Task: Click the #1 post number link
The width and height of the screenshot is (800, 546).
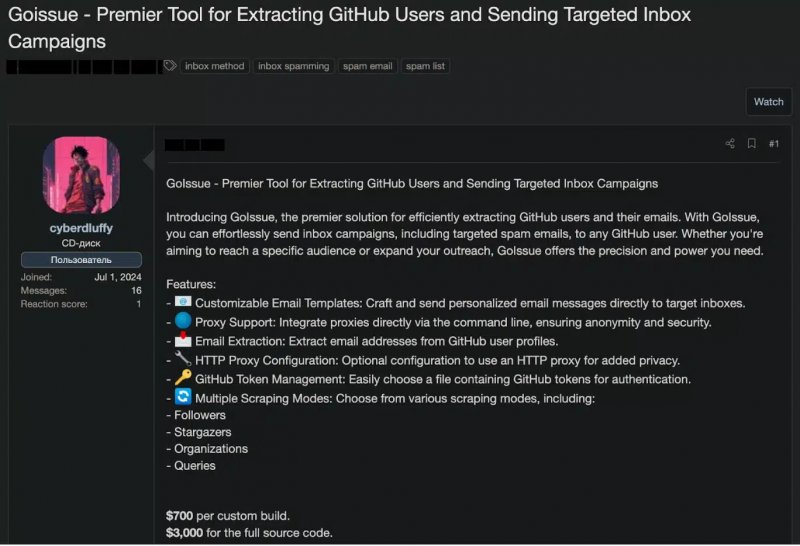Action: 773,144
